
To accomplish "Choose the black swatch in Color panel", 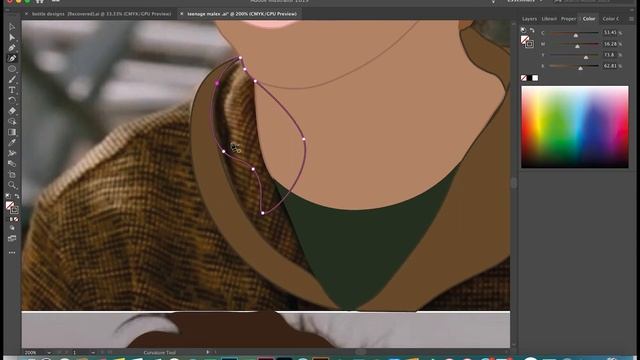I will pyautogui.click(x=529, y=78).
